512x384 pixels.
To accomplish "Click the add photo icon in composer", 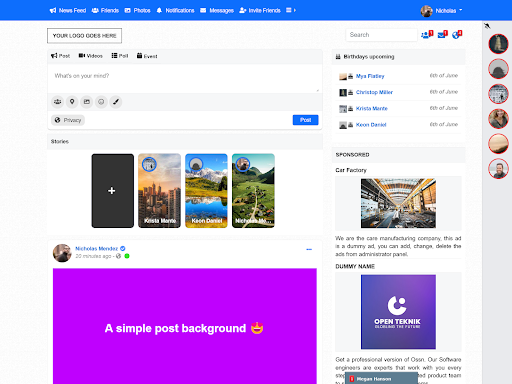I will pos(87,102).
